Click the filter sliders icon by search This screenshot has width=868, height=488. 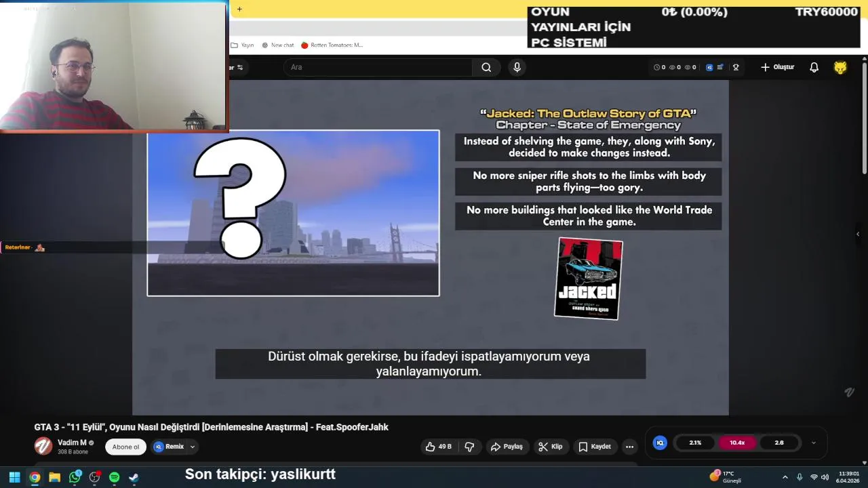239,67
